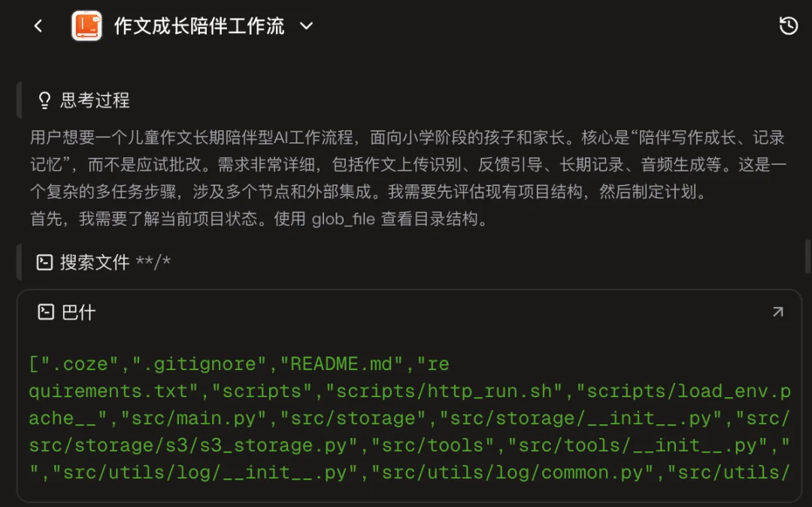Expand the 搜索文件 **/* step

tap(114, 263)
